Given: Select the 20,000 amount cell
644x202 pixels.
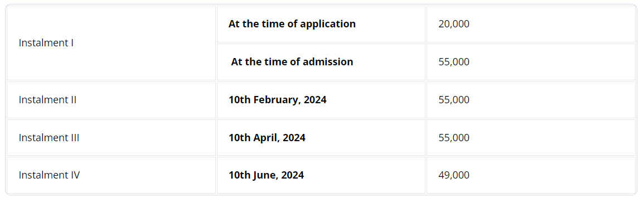Looking at the screenshot, I should point(531,24).
